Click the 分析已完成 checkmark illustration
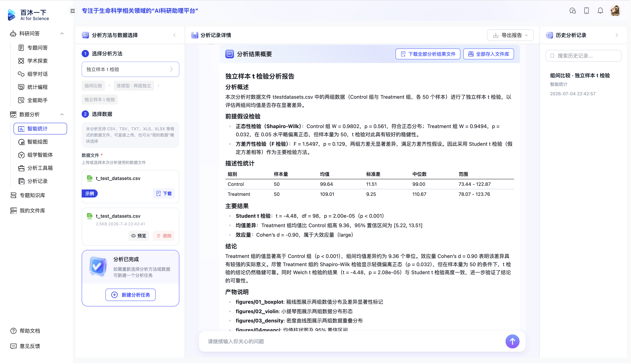 (x=98, y=267)
